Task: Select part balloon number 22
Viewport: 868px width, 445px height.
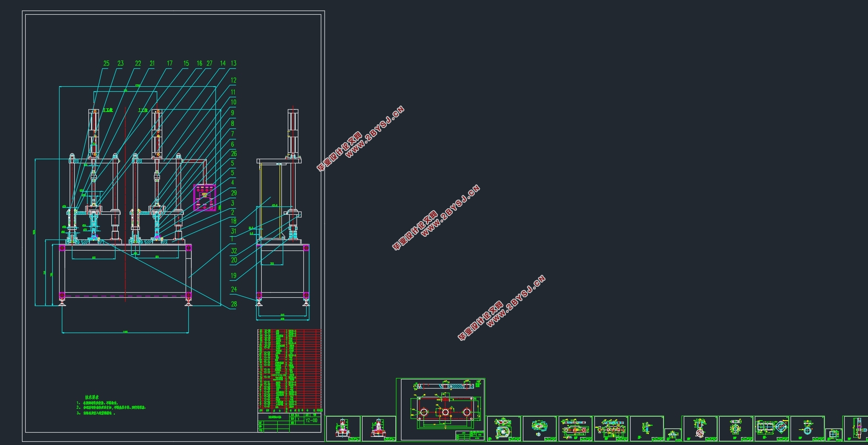Action: tap(138, 63)
